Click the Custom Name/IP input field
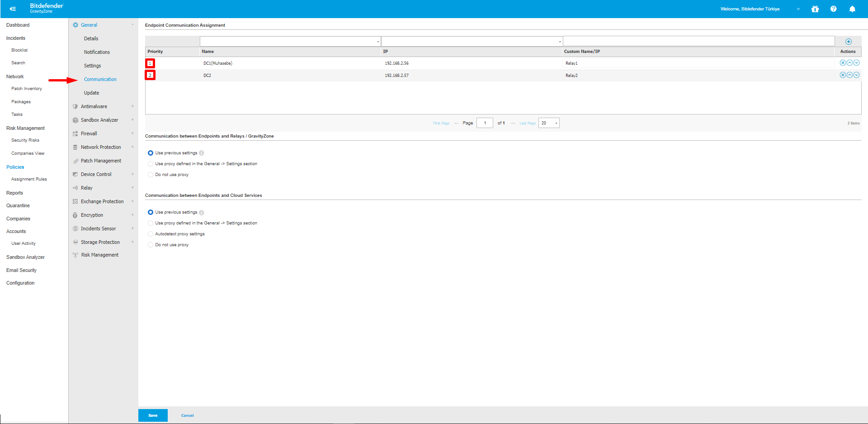 click(x=698, y=42)
